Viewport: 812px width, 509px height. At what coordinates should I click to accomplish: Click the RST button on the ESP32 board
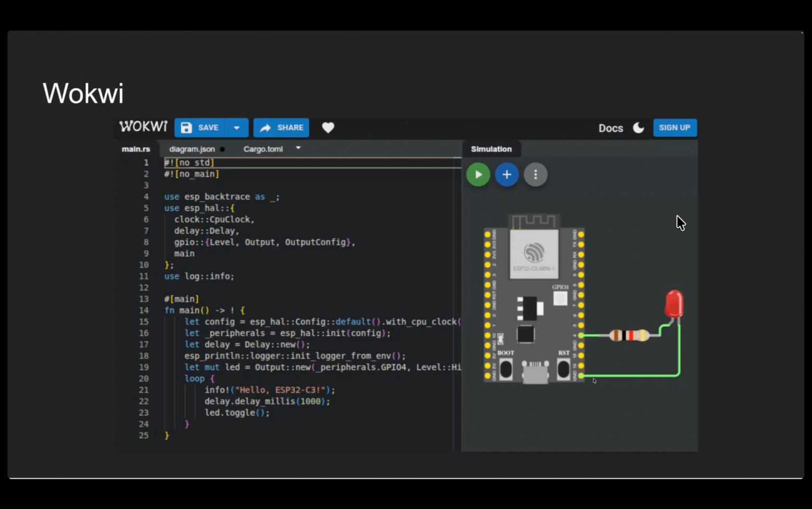point(563,369)
